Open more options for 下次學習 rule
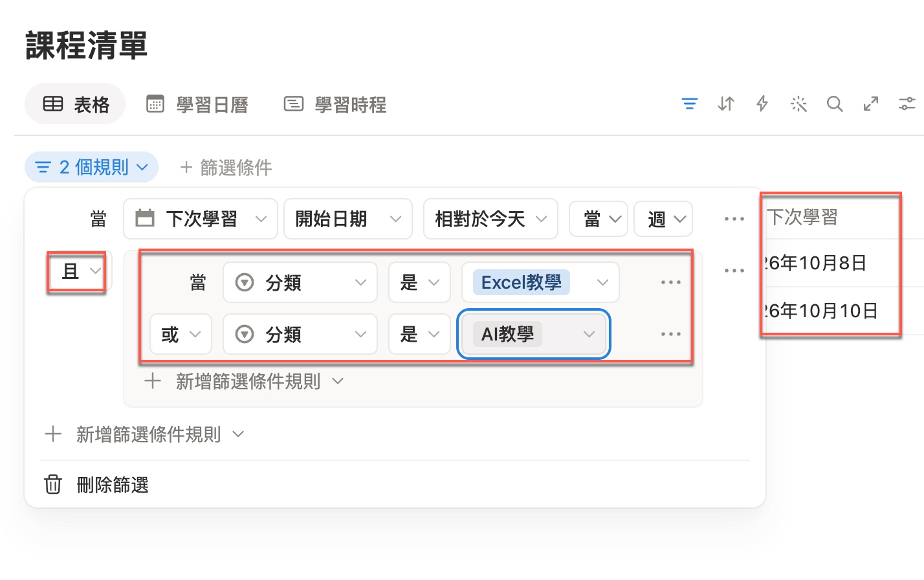Screen dimensions: 924x580 (x=734, y=219)
